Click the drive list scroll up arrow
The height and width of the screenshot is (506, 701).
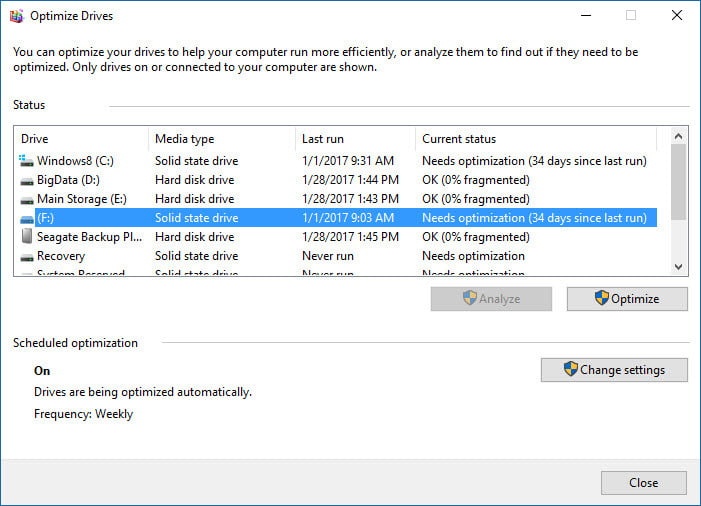pyautogui.click(x=679, y=136)
